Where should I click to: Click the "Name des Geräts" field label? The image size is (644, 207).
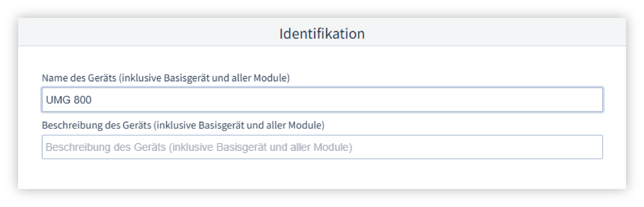tap(165, 78)
